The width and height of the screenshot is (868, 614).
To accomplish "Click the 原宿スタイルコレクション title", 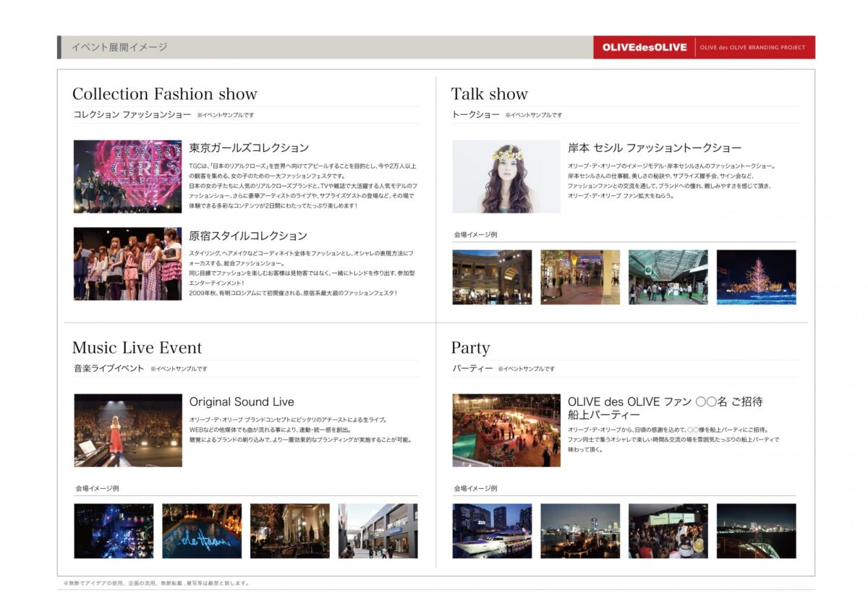I will [248, 236].
